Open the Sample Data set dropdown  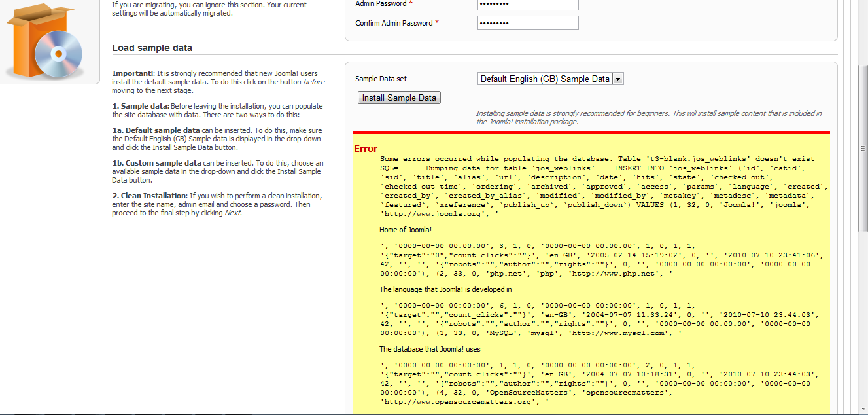(x=550, y=79)
